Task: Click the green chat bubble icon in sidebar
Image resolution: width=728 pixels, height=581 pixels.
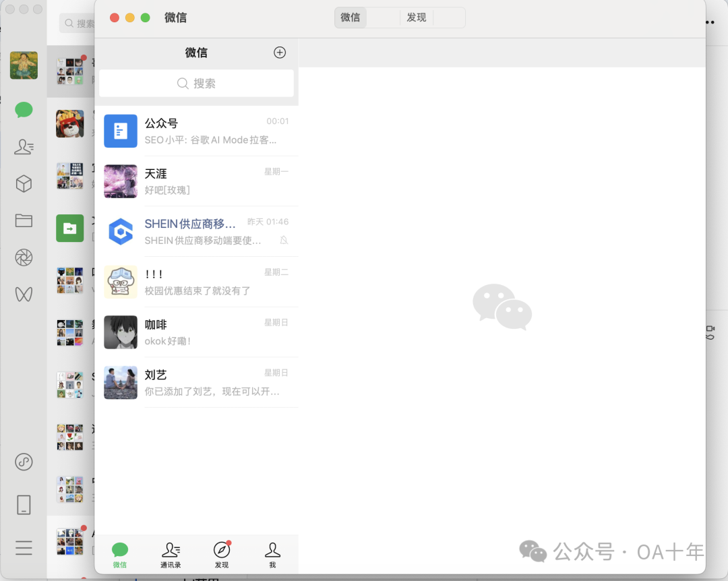Action: click(x=24, y=110)
